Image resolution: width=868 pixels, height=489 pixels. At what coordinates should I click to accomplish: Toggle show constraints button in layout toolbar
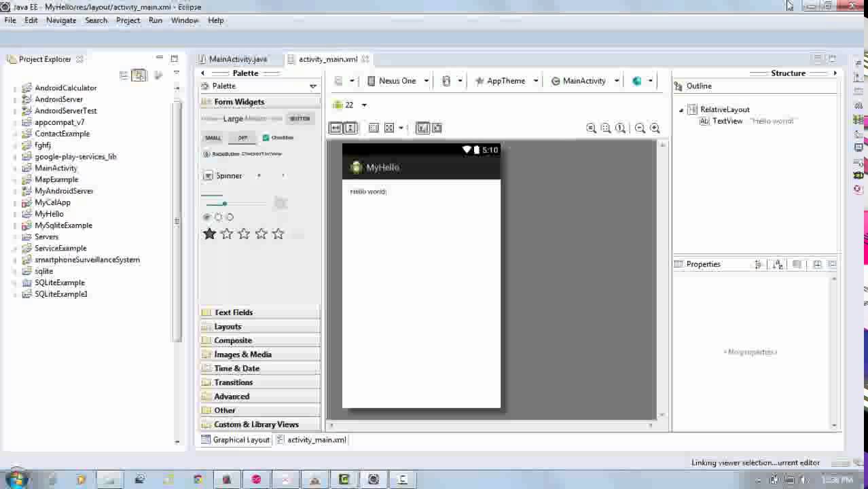pyautogui.click(x=422, y=128)
